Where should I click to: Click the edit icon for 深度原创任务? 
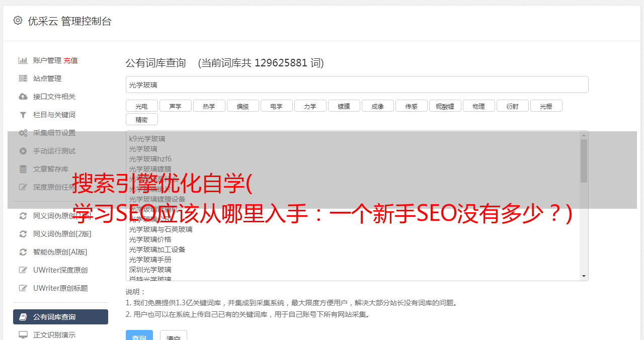[23, 187]
